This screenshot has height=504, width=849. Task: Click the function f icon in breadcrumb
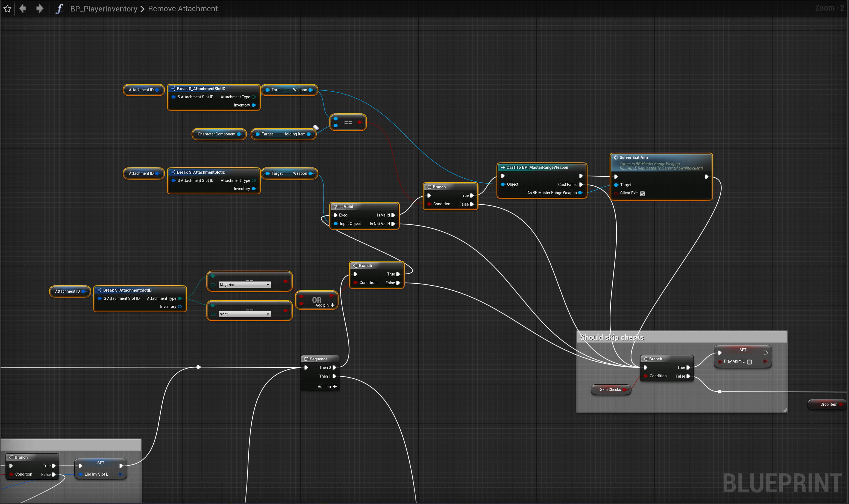coord(59,8)
